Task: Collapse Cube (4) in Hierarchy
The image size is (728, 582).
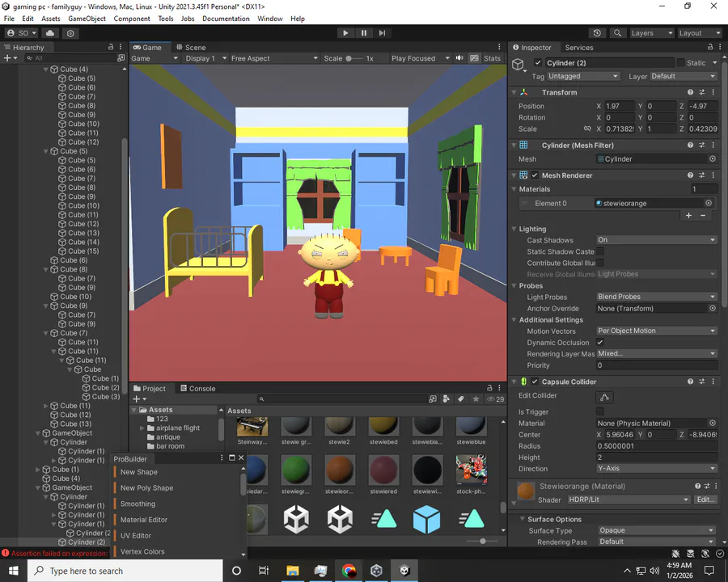Action: point(46,70)
